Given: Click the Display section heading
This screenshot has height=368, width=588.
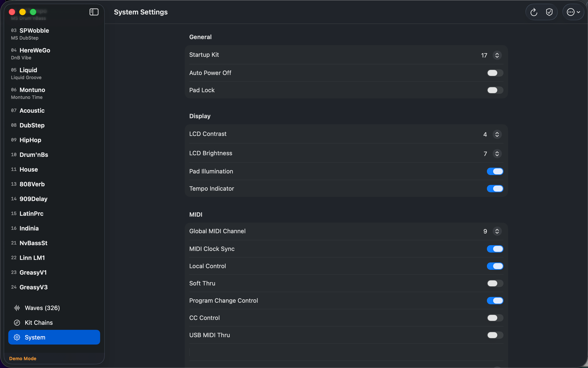Looking at the screenshot, I should (200, 116).
